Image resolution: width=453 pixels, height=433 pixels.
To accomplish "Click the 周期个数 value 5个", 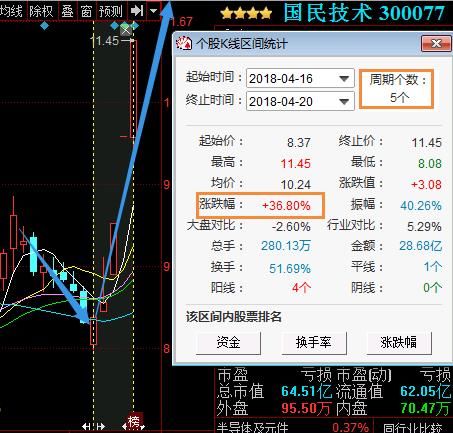I will 399,97.
